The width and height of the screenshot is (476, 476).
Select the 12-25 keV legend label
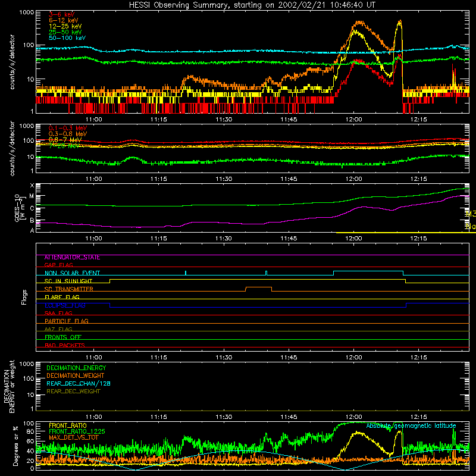(65, 26)
